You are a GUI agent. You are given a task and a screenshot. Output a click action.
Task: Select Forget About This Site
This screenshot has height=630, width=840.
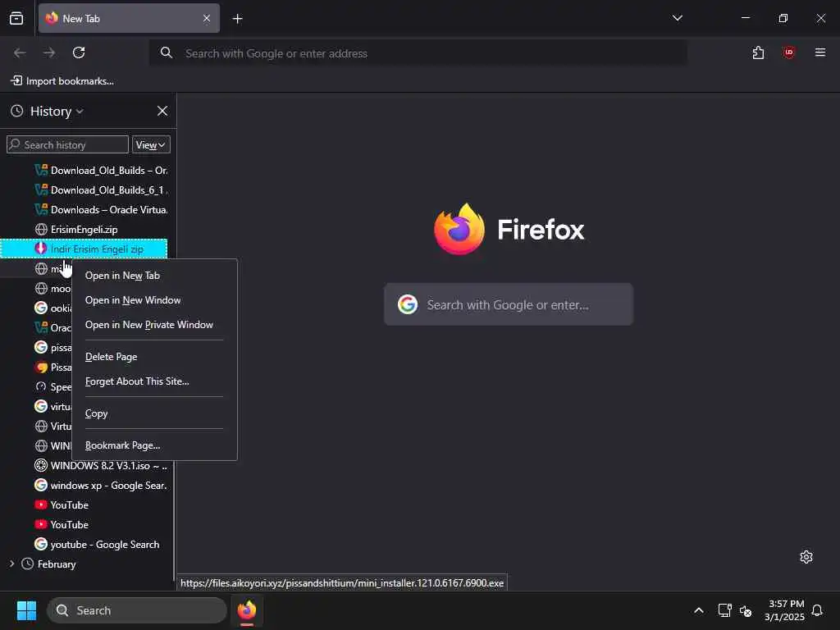(154, 381)
